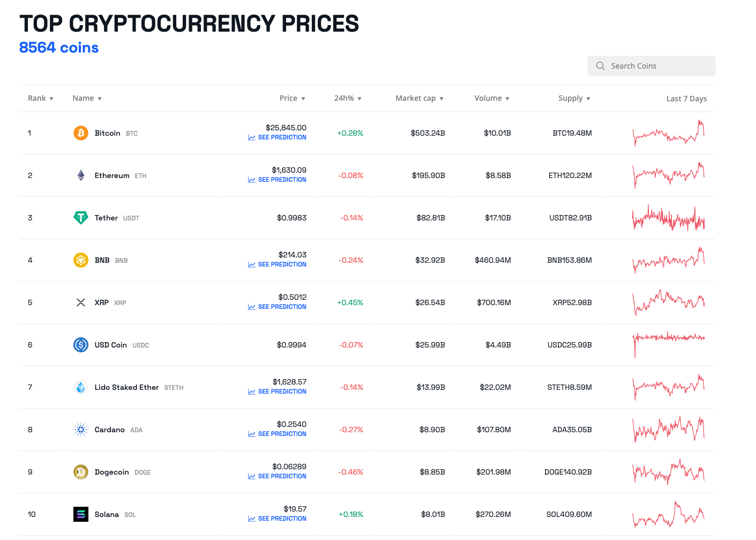Open the Lido Staked Ether name link
Image resolution: width=756 pixels, height=540 pixels.
[126, 387]
